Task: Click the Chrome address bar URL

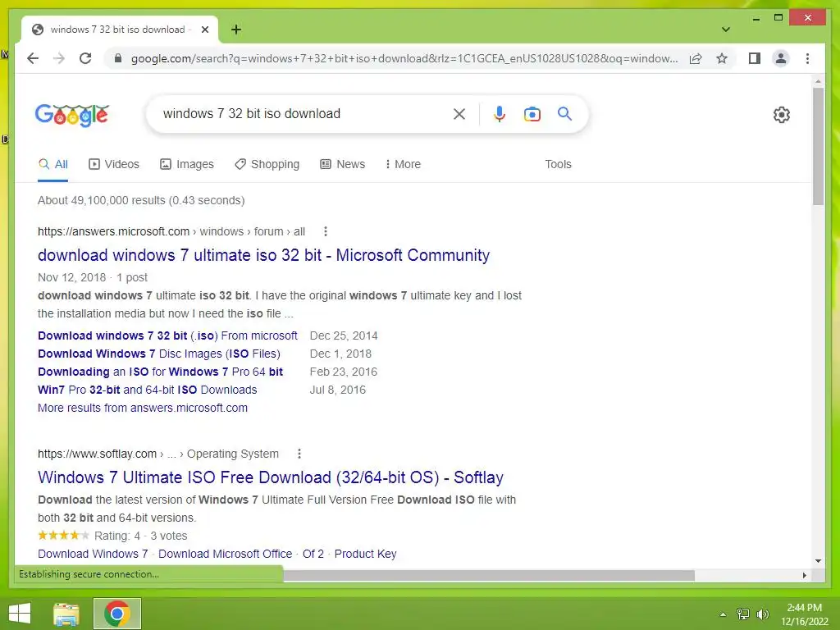Action: (x=404, y=58)
